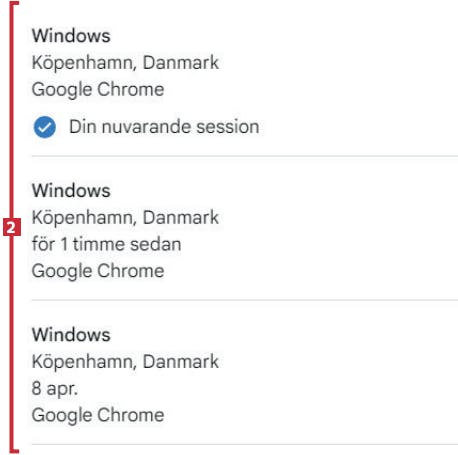This screenshot has height=455, width=458.
Task: Click the bottom hook of the red bracket
Action: pos(14,451)
